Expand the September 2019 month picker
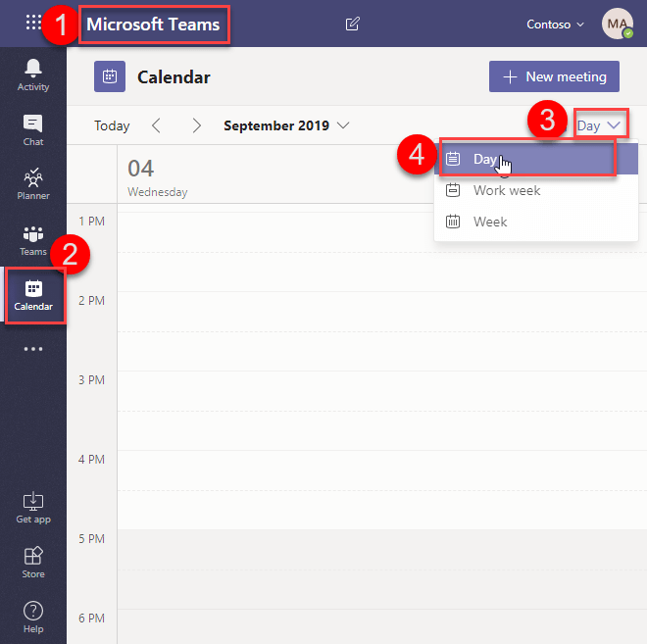The height and width of the screenshot is (644, 647). click(285, 125)
